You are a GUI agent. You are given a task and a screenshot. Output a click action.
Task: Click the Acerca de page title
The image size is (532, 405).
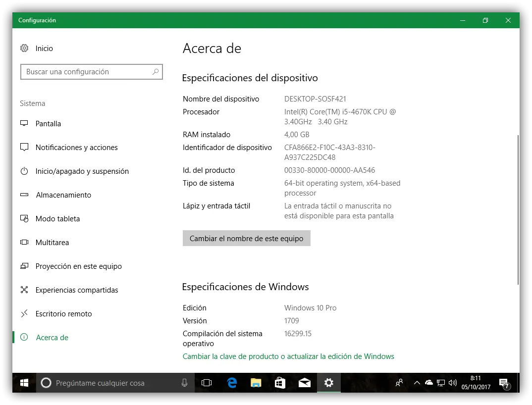(x=212, y=48)
